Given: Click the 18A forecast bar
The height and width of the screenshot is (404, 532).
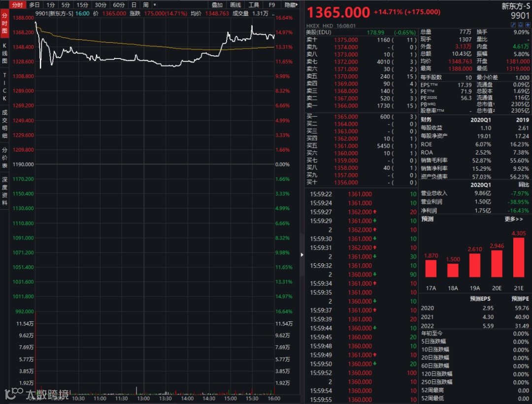Looking at the screenshot, I should click(453, 271).
